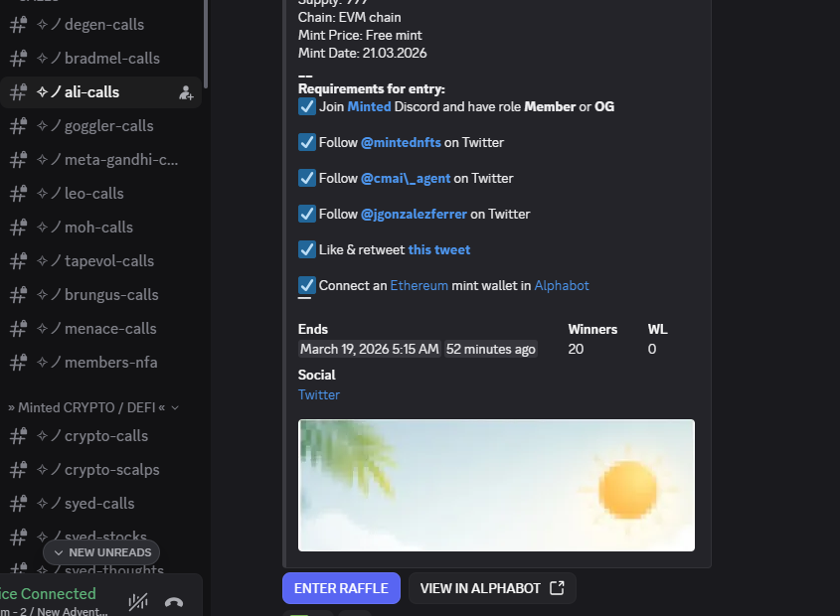Open the leo-calls channel
This screenshot has width=840, height=616.
[100, 194]
